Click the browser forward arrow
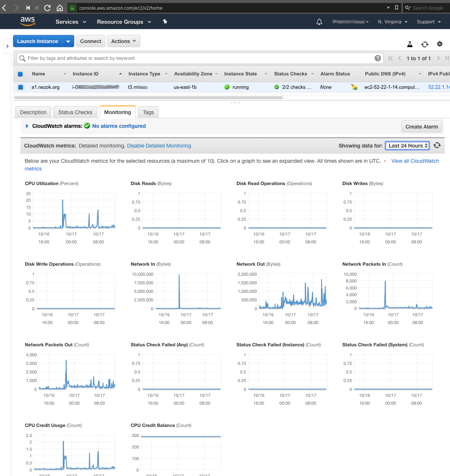This screenshot has width=450, height=476. [x=16, y=8]
